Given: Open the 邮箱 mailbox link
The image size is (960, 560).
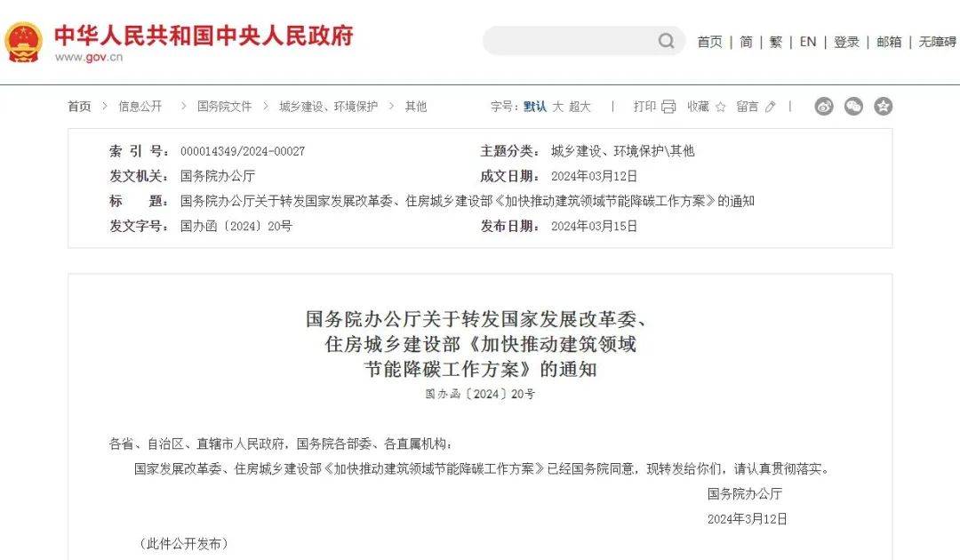Looking at the screenshot, I should tap(889, 42).
